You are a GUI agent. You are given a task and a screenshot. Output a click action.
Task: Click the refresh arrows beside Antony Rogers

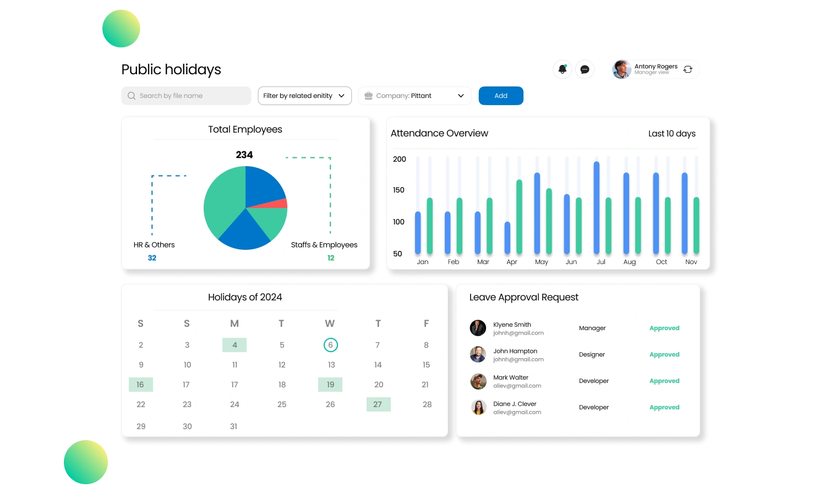tap(688, 69)
